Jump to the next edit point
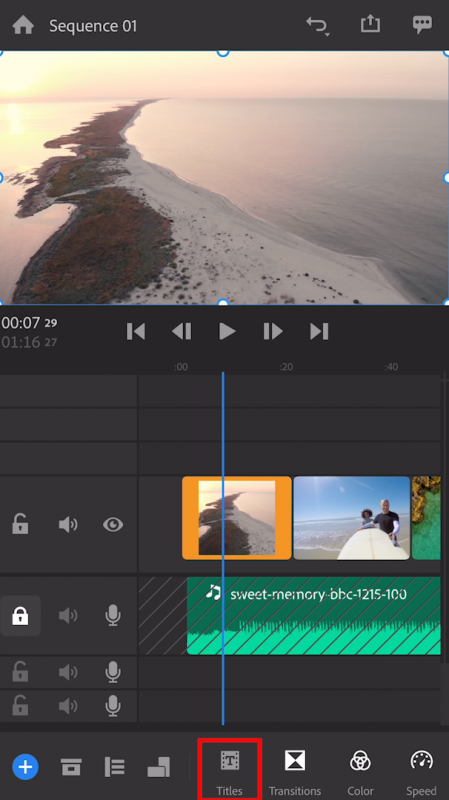 [x=319, y=332]
